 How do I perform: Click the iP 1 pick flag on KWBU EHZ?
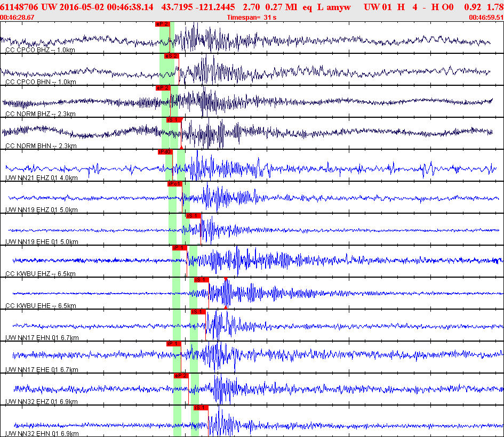pyautogui.click(x=179, y=248)
